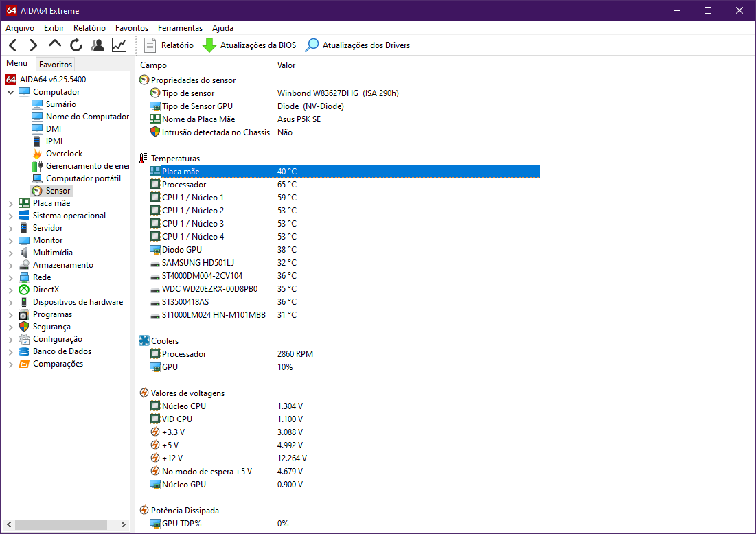
Task: Select the Núcleo CPU voltage row
Action: tap(344, 406)
